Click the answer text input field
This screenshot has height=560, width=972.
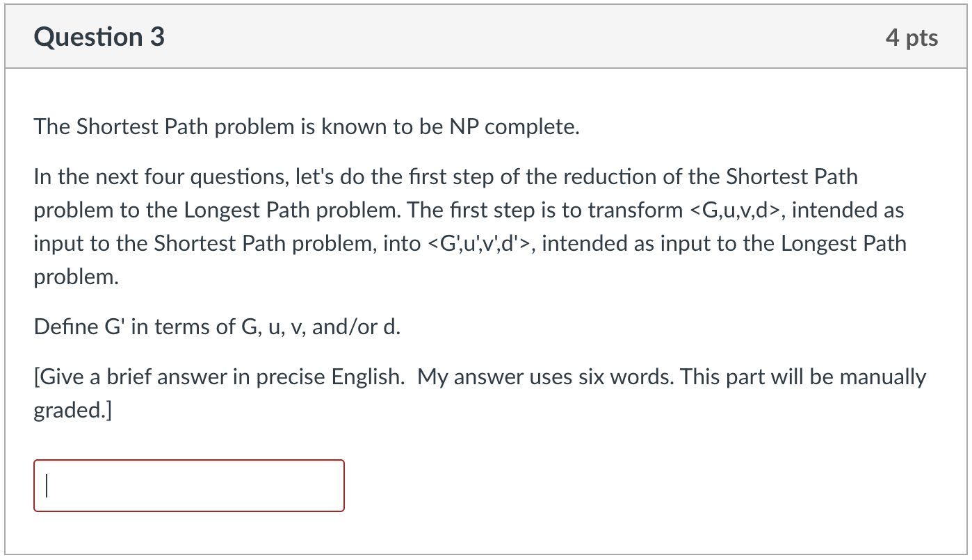point(189,486)
